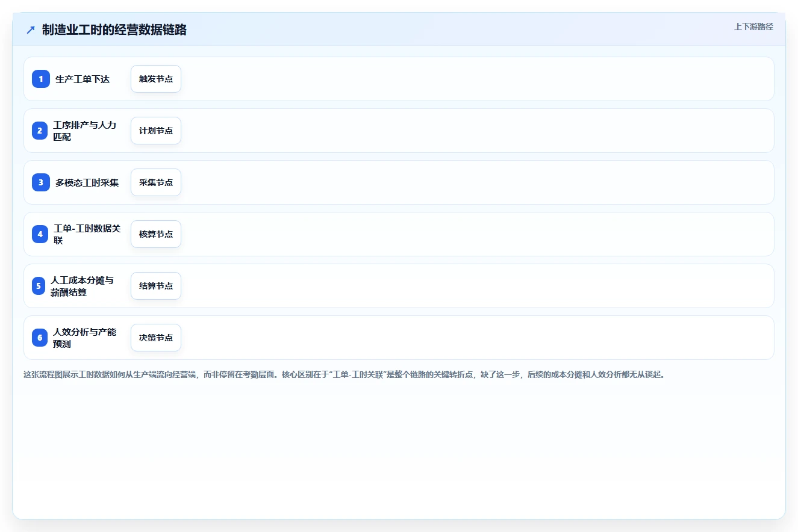Viewport: 798px width, 532px height.
Task: Select the 触发节点 tag
Action: pyautogui.click(x=156, y=79)
